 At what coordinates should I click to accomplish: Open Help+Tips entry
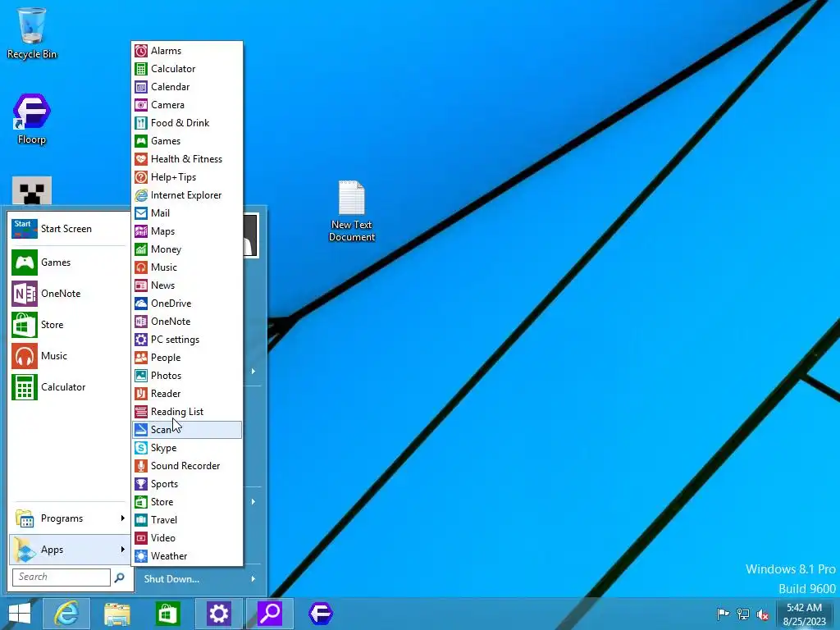187,177
